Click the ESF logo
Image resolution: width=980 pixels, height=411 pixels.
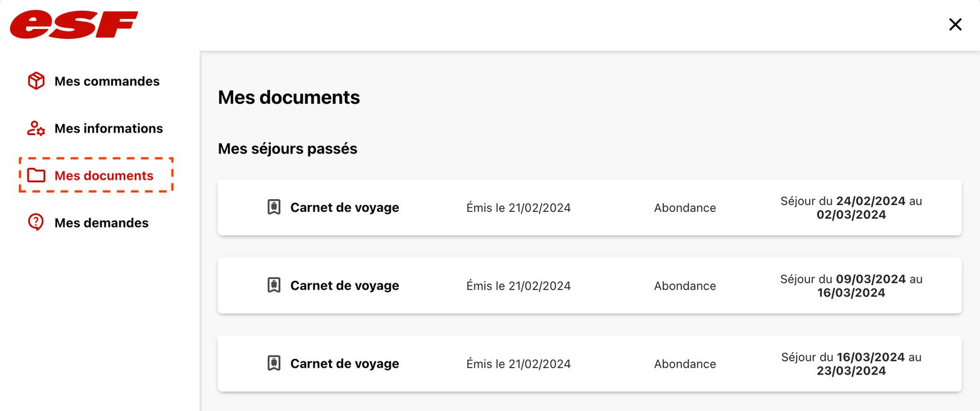73,25
